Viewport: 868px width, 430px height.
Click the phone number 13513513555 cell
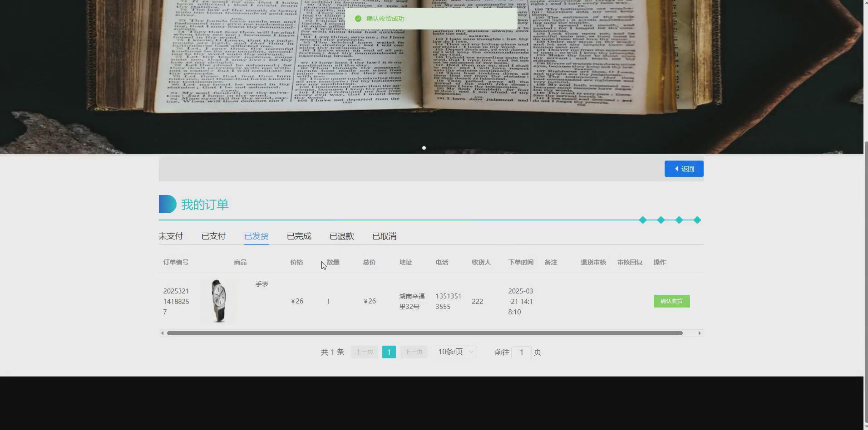[449, 301]
